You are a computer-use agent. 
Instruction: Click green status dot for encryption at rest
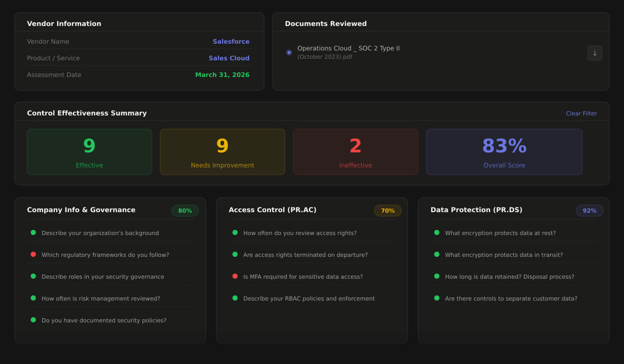(437, 232)
